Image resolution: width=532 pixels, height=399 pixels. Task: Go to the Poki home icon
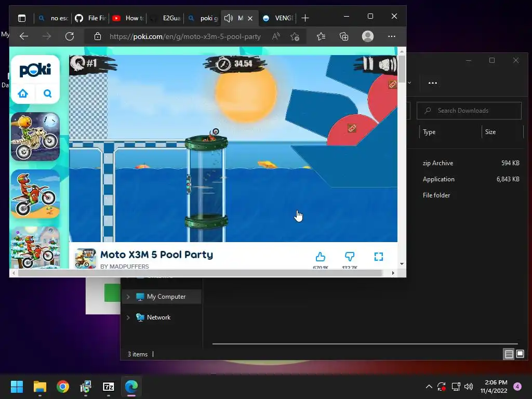(x=23, y=94)
